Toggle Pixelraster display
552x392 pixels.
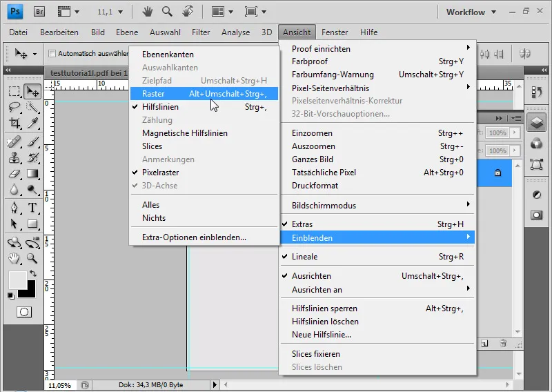point(204,173)
